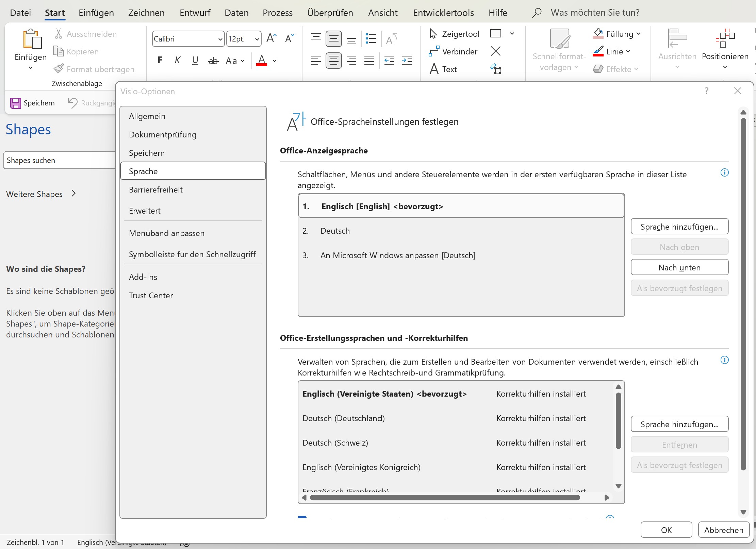Open the 12pt. font size dropdown
This screenshot has height=549, width=756.
coord(257,39)
